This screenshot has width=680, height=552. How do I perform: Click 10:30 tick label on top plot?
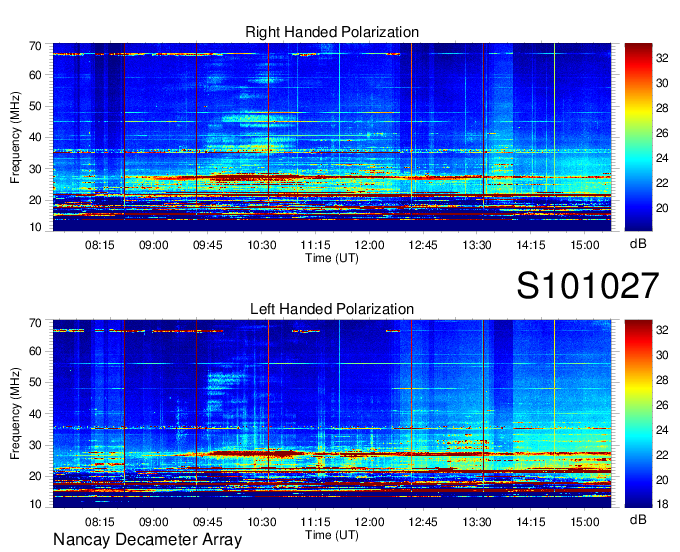coord(262,245)
